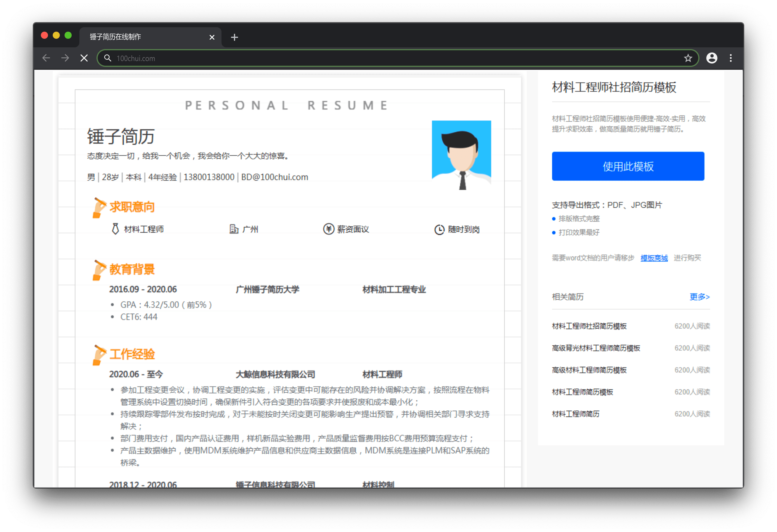
Task: Click 更多> for related resumes
Action: pyautogui.click(x=699, y=296)
